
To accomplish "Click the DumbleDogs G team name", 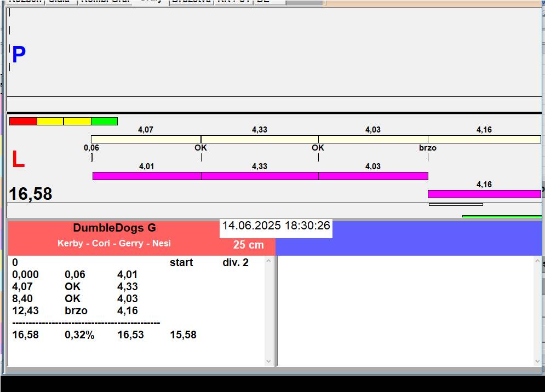I will [114, 228].
